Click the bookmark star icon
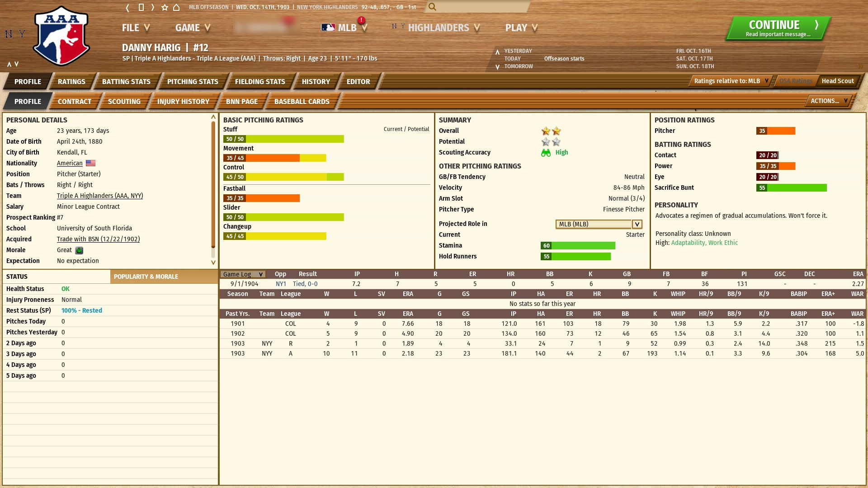 point(165,7)
